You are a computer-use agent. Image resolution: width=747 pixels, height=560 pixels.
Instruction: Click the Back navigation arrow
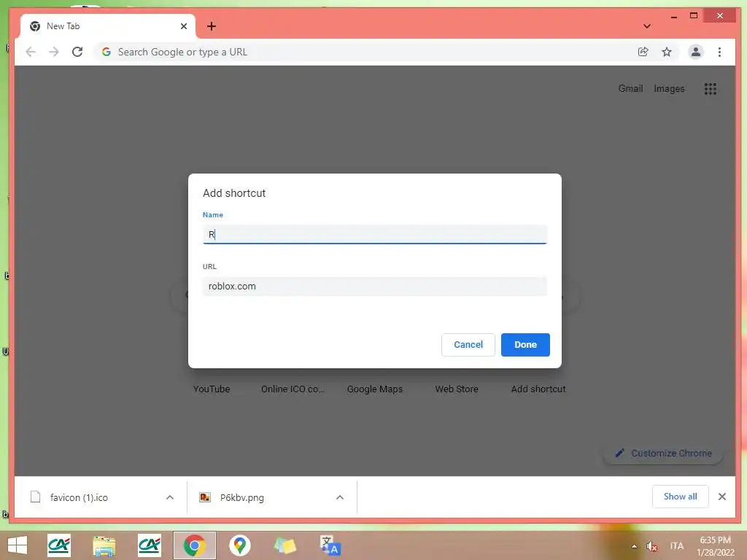31,52
